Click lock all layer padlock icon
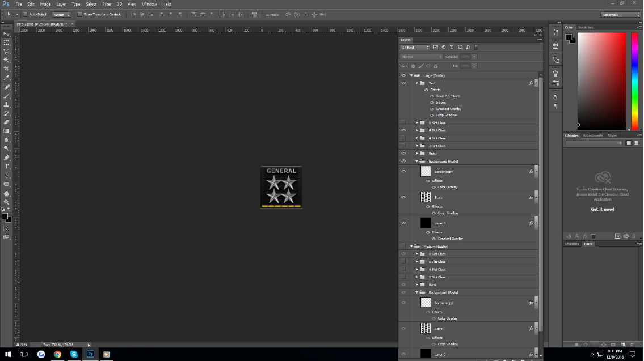This screenshot has height=361, width=644. coord(436,66)
